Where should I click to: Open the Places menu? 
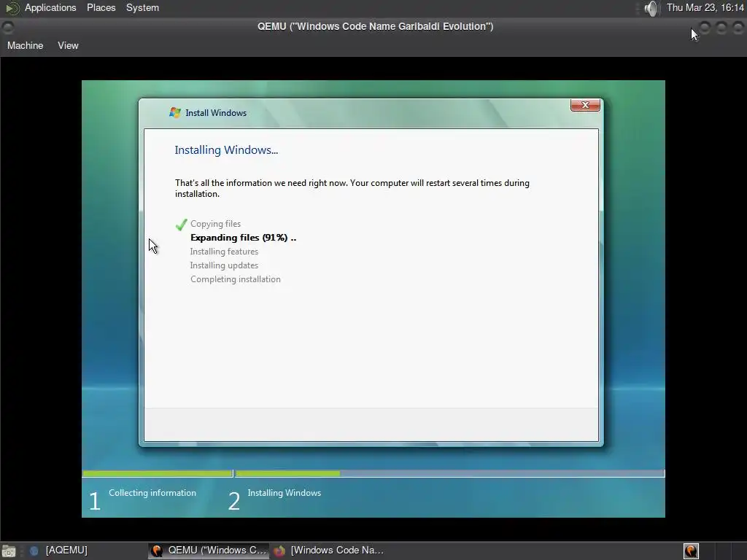[101, 7]
